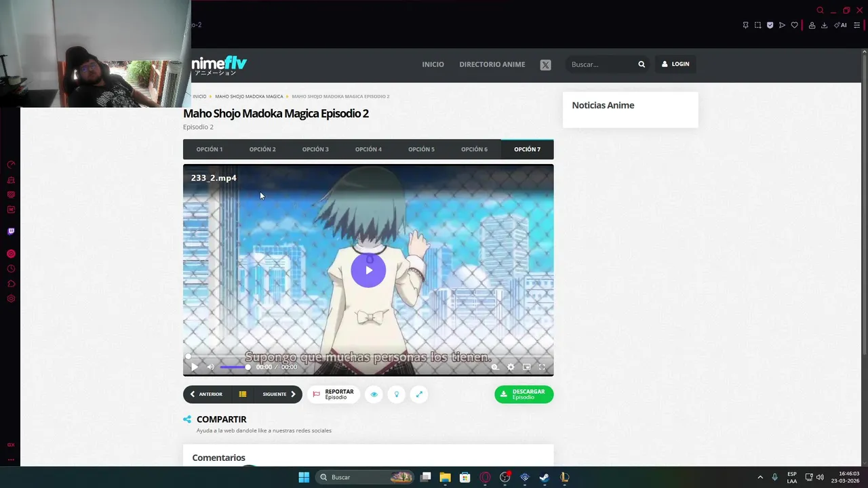
Task: Open the sidebar settings gear icon
Action: point(11,299)
